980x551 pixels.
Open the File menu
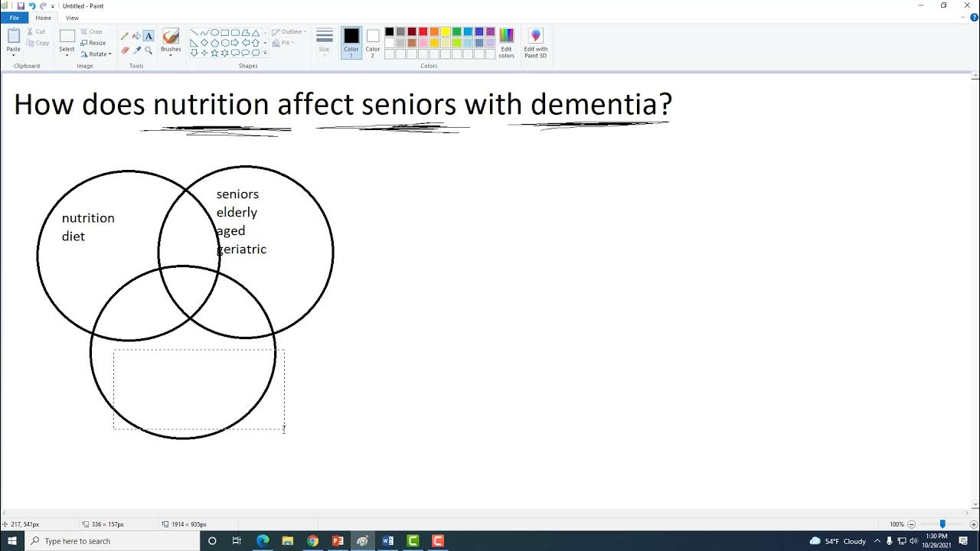click(14, 18)
